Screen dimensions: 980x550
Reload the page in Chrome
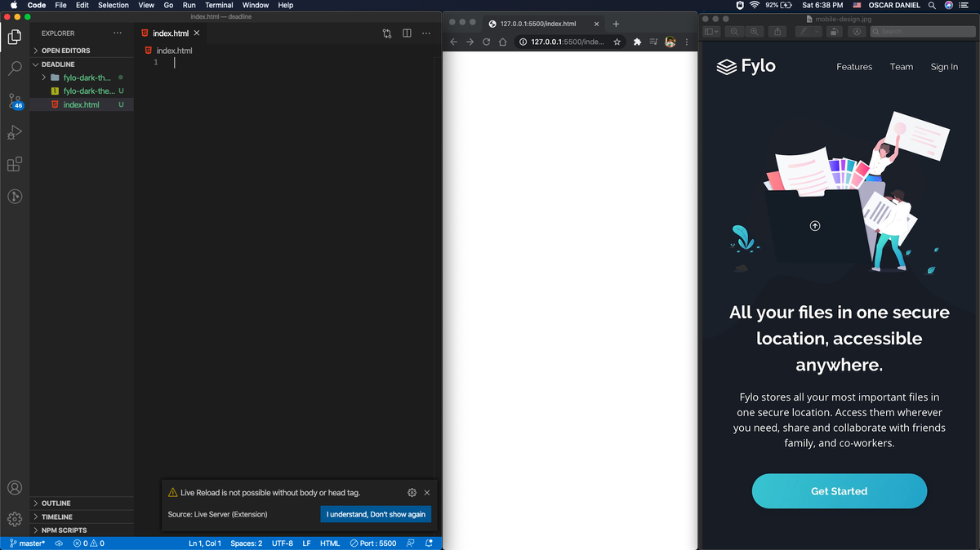tap(487, 42)
